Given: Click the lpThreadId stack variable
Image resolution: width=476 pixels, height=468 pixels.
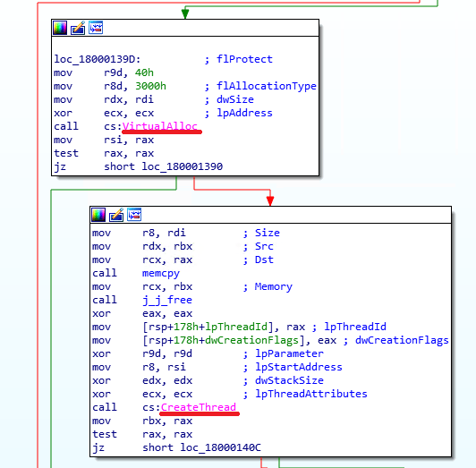Looking at the screenshot, I should tap(236, 327).
